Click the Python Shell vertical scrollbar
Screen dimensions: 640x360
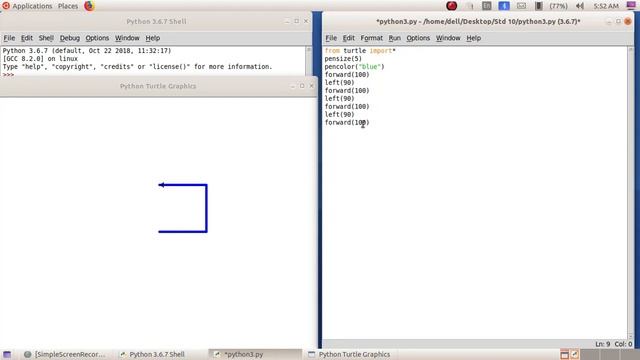(309, 61)
